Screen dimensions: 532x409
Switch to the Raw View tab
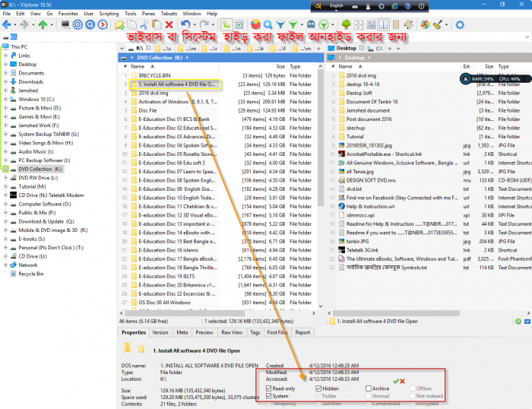pos(232,332)
